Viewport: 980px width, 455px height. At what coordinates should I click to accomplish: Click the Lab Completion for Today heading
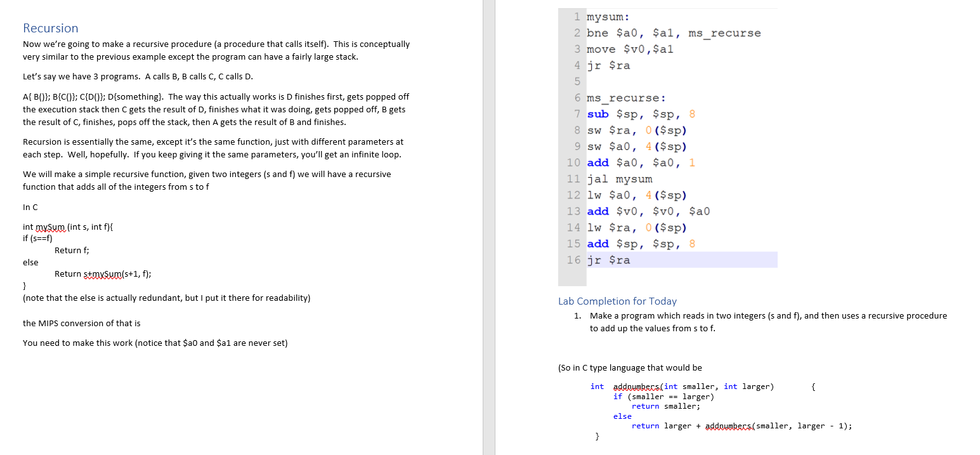pyautogui.click(x=617, y=301)
